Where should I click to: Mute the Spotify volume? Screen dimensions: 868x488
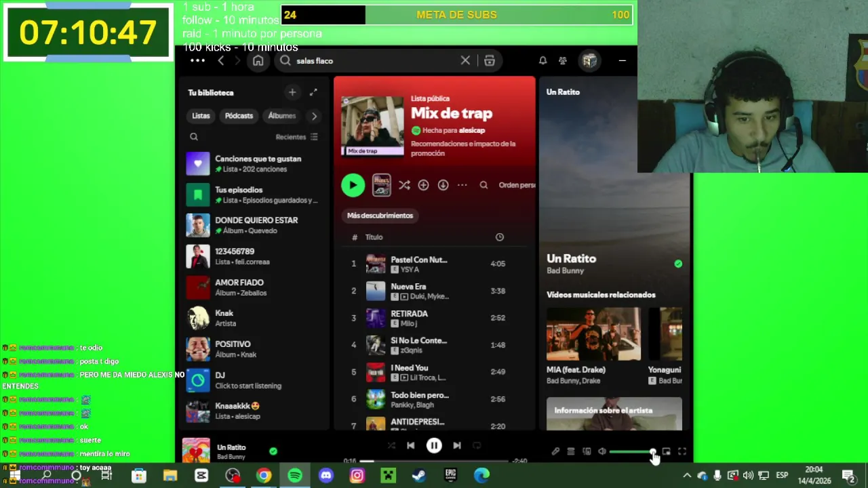(x=601, y=451)
